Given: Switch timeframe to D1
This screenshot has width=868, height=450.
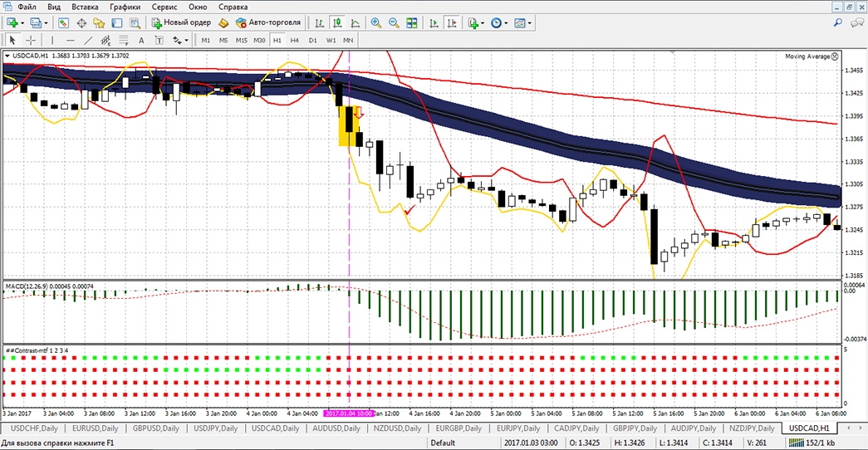Looking at the screenshot, I should click(x=313, y=40).
